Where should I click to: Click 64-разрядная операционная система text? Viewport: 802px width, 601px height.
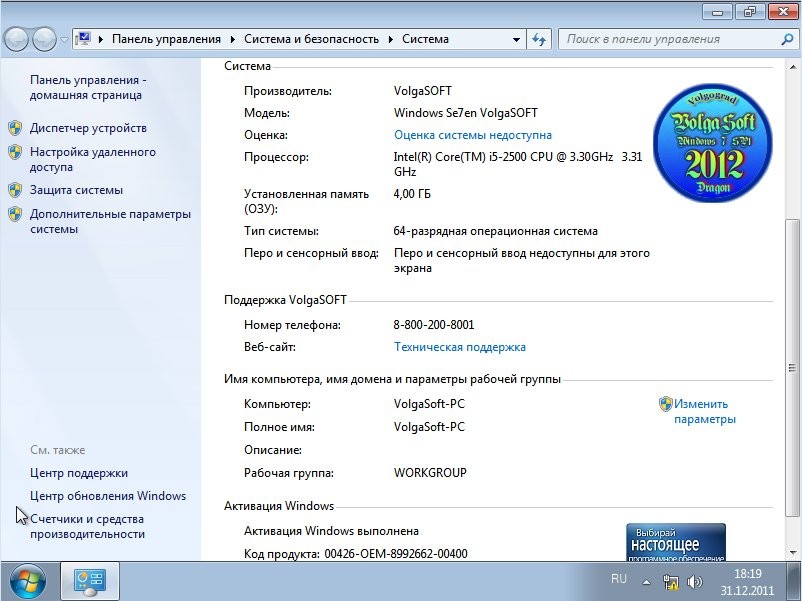click(x=495, y=231)
